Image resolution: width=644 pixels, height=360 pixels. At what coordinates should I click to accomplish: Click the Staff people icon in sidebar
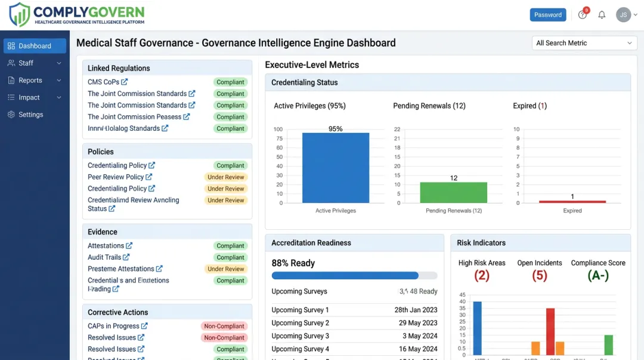[11, 63]
